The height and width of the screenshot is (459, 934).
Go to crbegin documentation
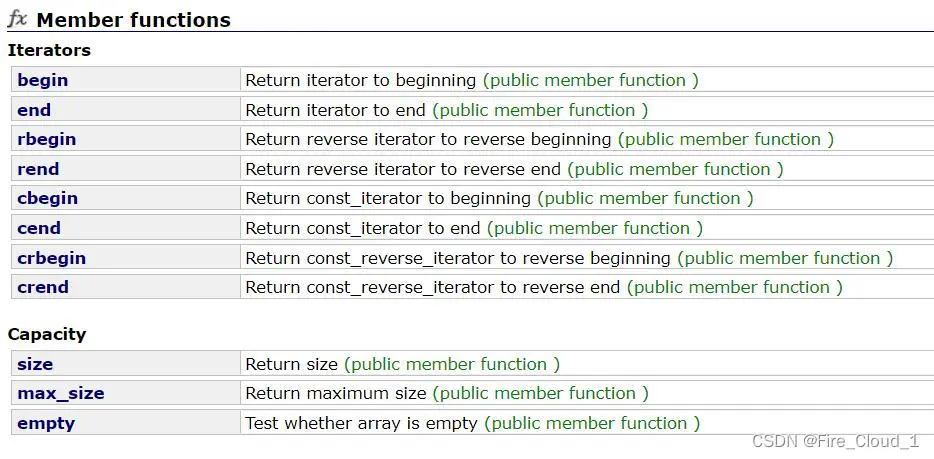pyautogui.click(x=51, y=258)
